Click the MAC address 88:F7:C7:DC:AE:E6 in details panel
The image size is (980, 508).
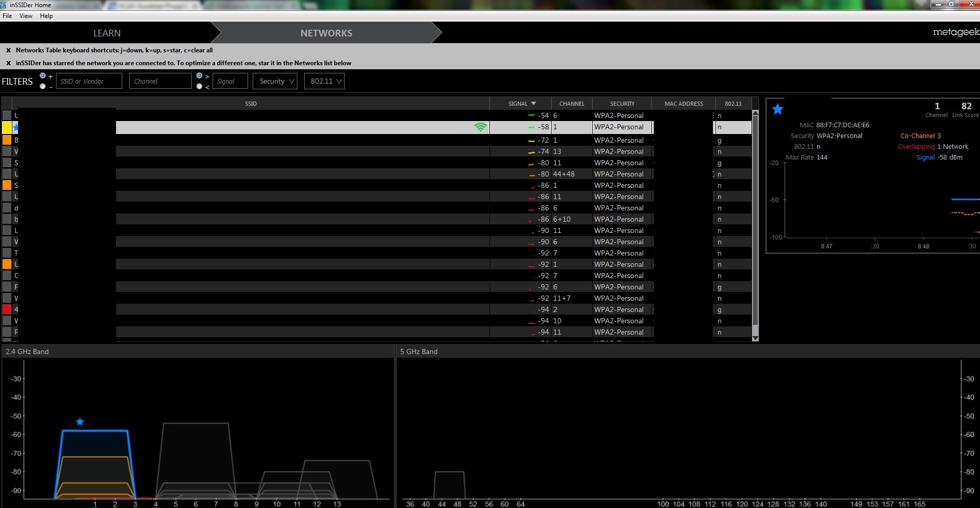[x=843, y=125]
